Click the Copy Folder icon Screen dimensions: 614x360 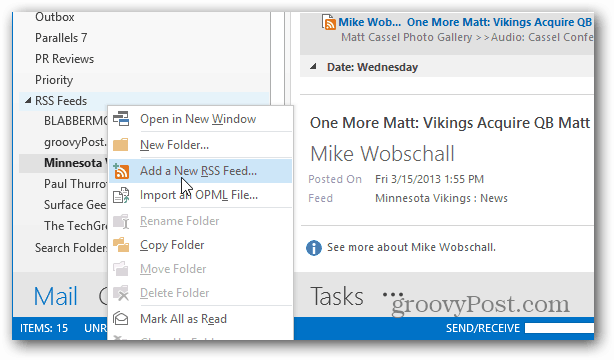click(121, 245)
